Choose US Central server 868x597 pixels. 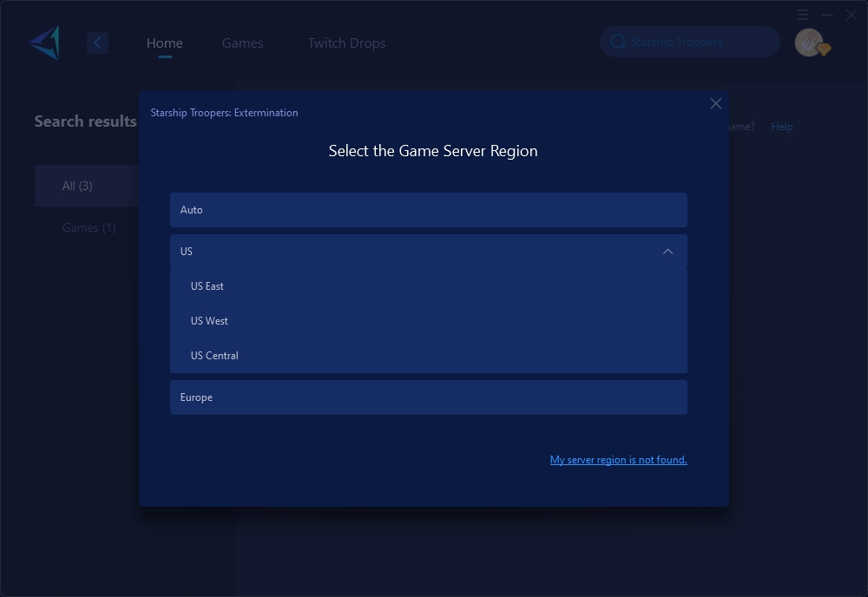(x=429, y=356)
